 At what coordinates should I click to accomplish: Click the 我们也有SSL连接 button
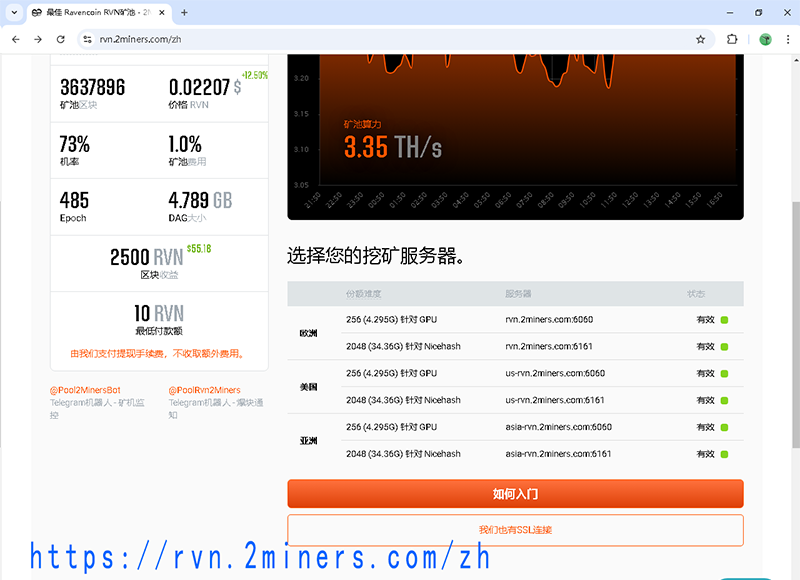click(515, 530)
